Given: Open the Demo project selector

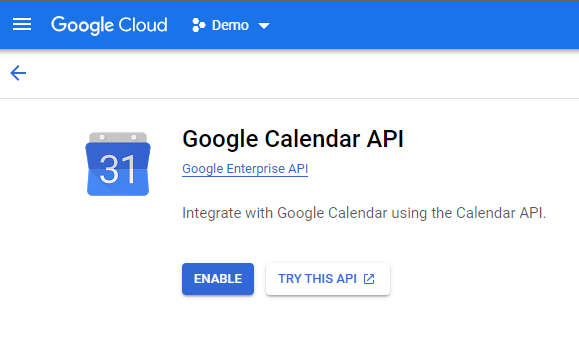Looking at the screenshot, I should (x=231, y=25).
